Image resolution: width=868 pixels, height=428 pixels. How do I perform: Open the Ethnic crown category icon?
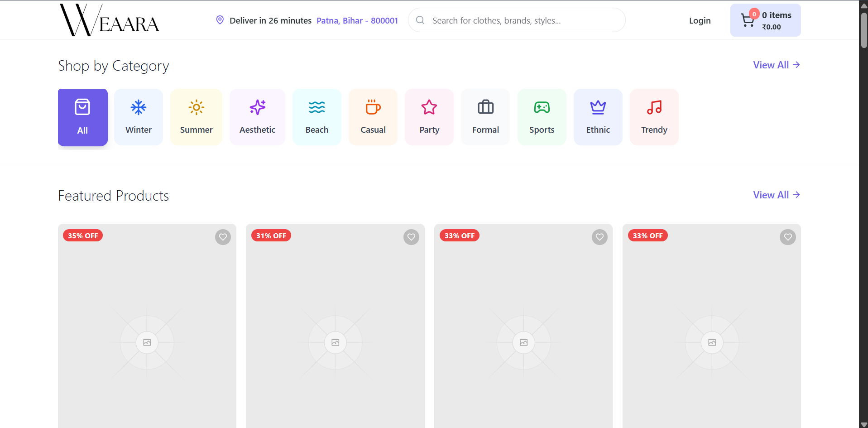pos(598,107)
